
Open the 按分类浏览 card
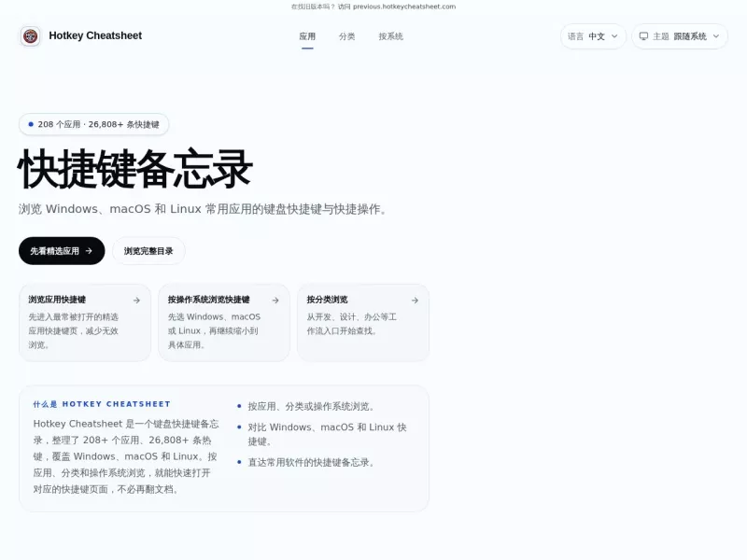point(363,323)
